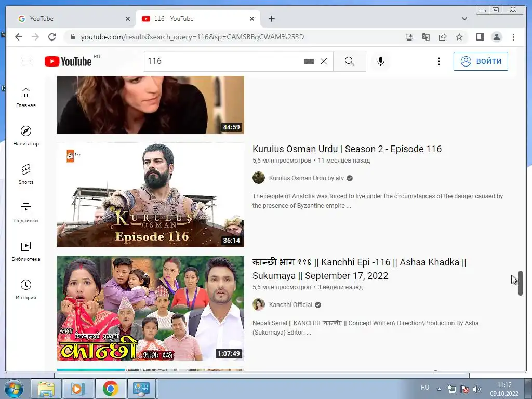Open the control panel taskbar icon
This screenshot has width=532, height=399.
pyautogui.click(x=141, y=389)
